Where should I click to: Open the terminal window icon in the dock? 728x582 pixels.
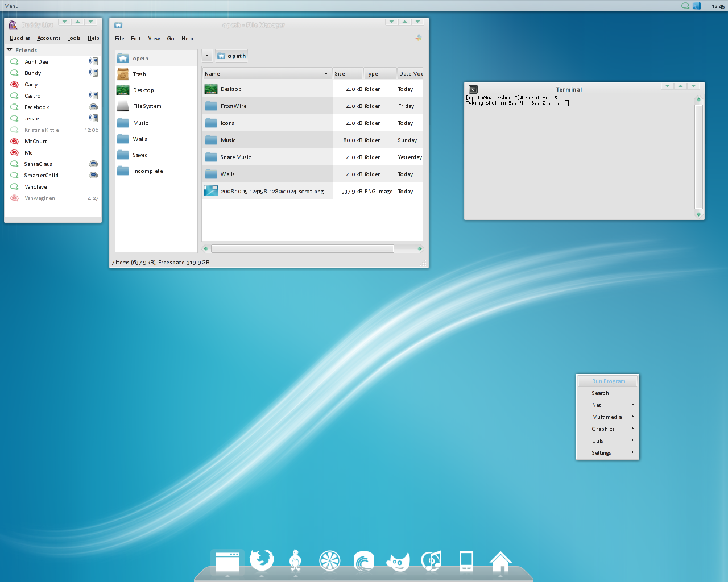click(x=227, y=561)
